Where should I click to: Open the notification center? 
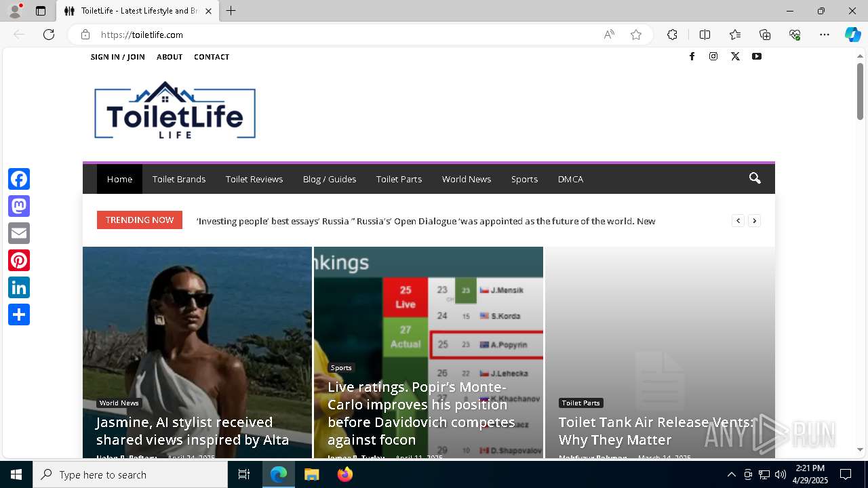(846, 474)
